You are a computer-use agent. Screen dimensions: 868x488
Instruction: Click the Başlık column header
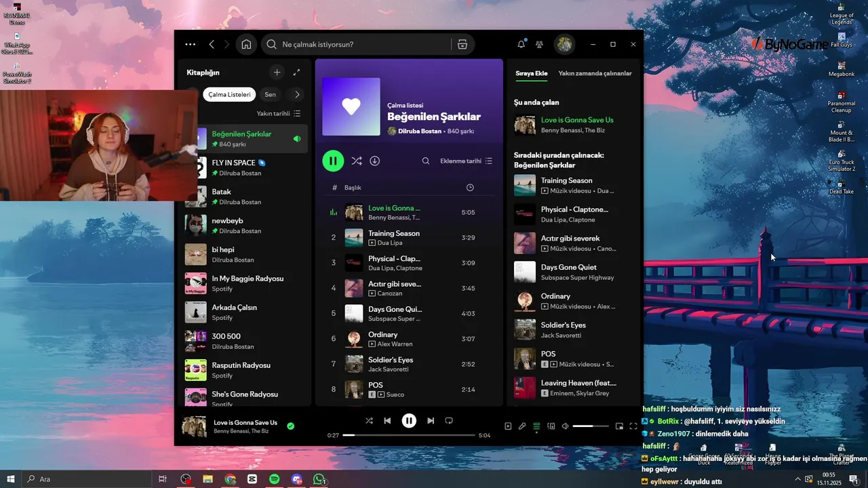coord(353,188)
